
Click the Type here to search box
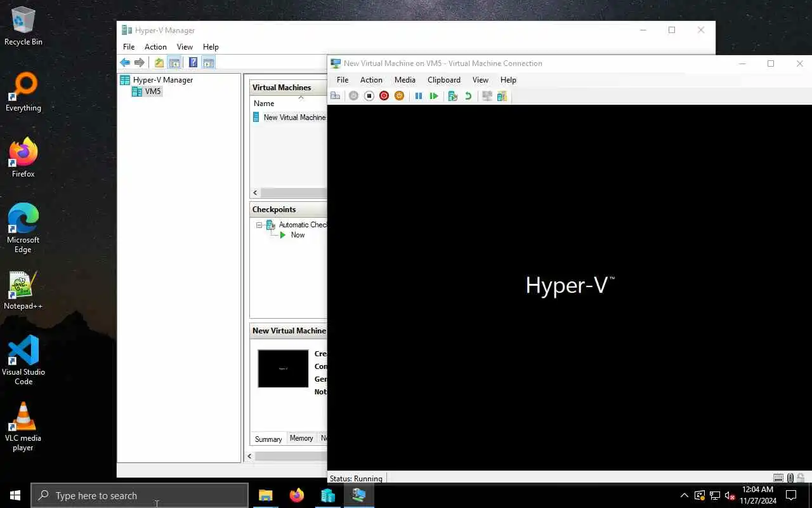pos(140,495)
